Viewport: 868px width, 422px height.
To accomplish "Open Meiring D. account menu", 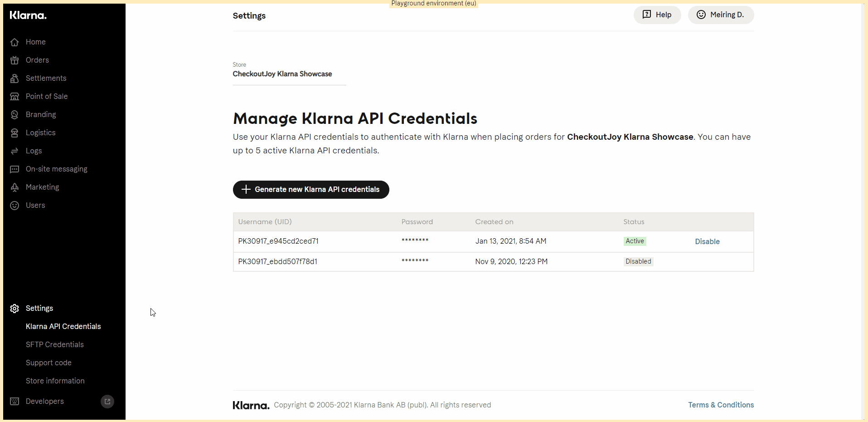I will point(721,15).
